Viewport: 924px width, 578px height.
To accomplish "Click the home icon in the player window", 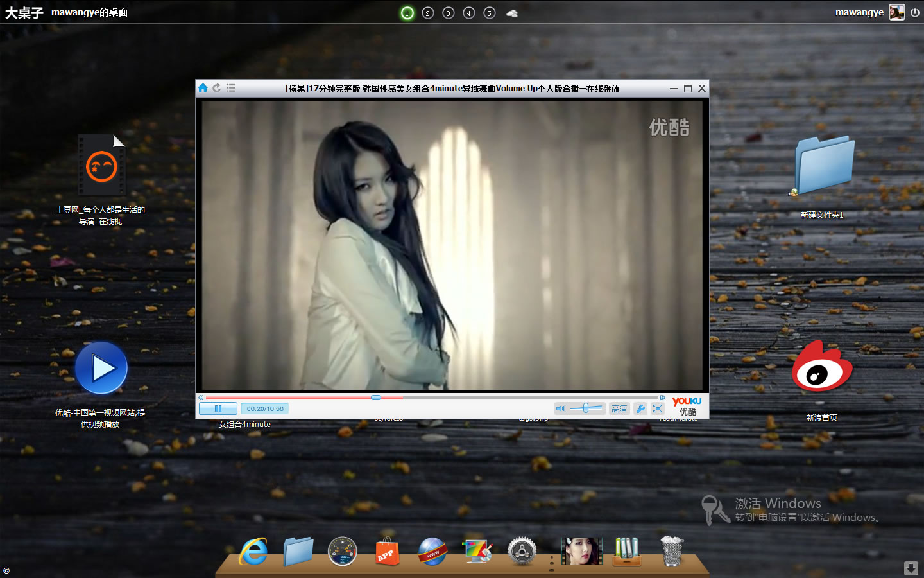I will [203, 88].
